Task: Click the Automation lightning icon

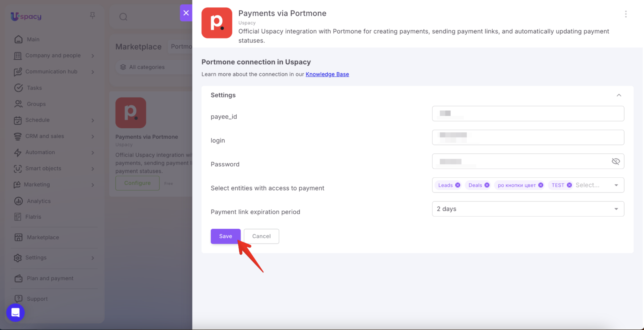Action: point(18,152)
